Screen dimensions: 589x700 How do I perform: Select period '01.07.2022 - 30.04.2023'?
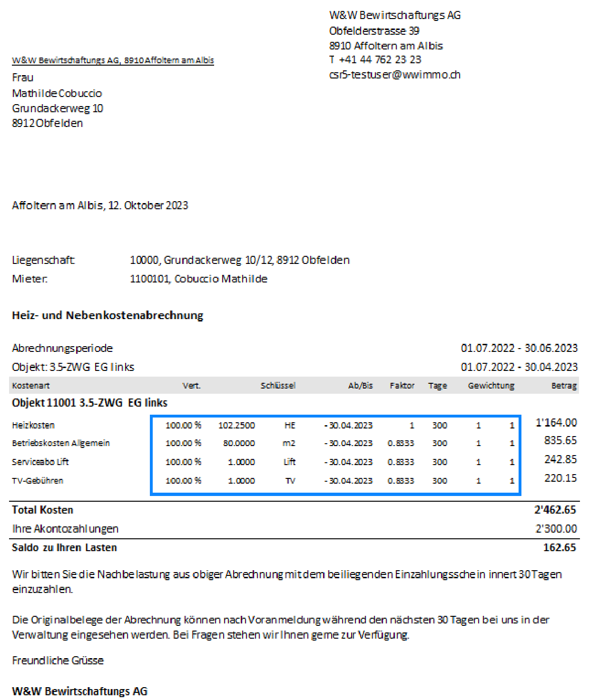click(x=519, y=367)
